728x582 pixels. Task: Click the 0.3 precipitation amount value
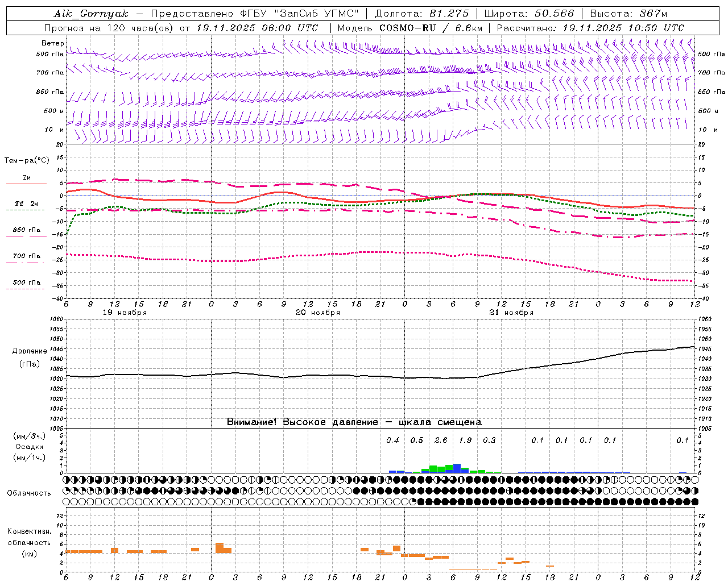(489, 440)
